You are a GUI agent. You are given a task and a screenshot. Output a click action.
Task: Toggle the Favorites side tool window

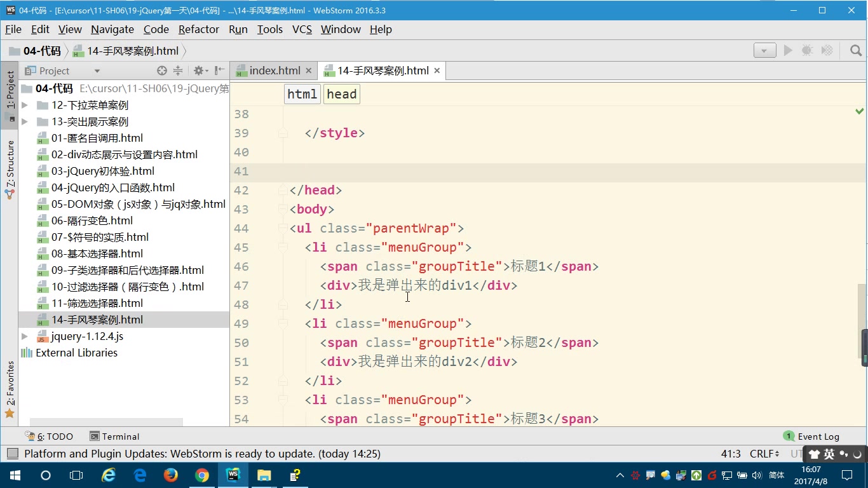(10, 389)
